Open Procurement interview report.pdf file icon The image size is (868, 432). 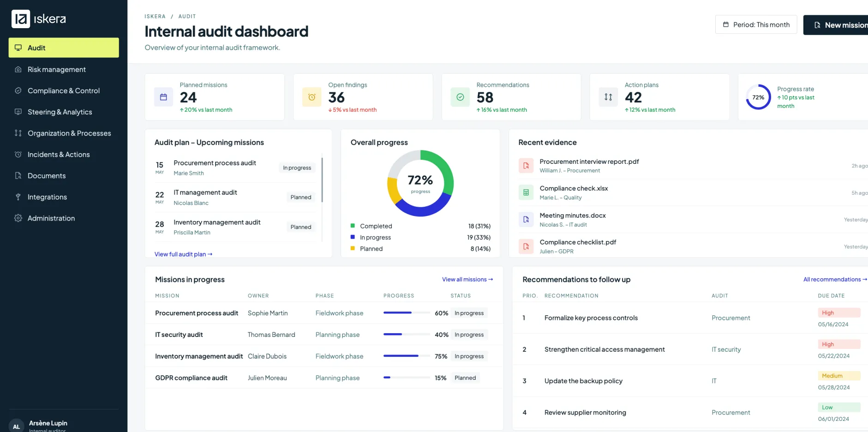[526, 166]
